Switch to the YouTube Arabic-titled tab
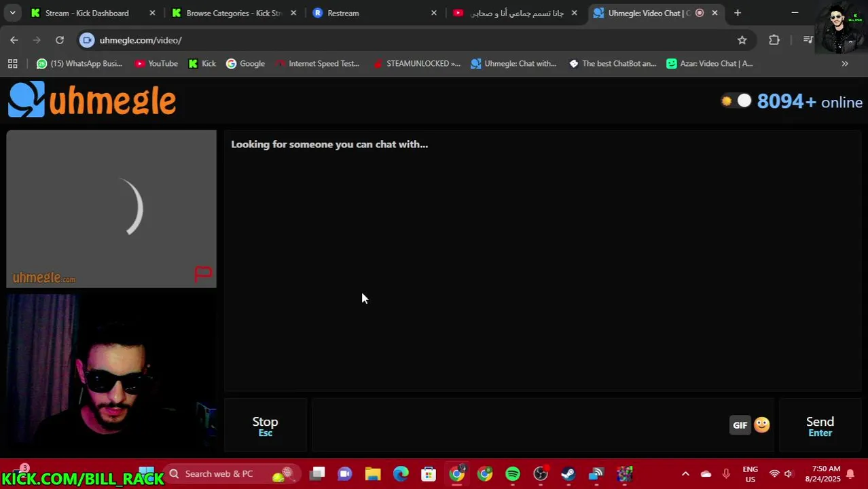The height and width of the screenshot is (489, 868). (x=517, y=13)
